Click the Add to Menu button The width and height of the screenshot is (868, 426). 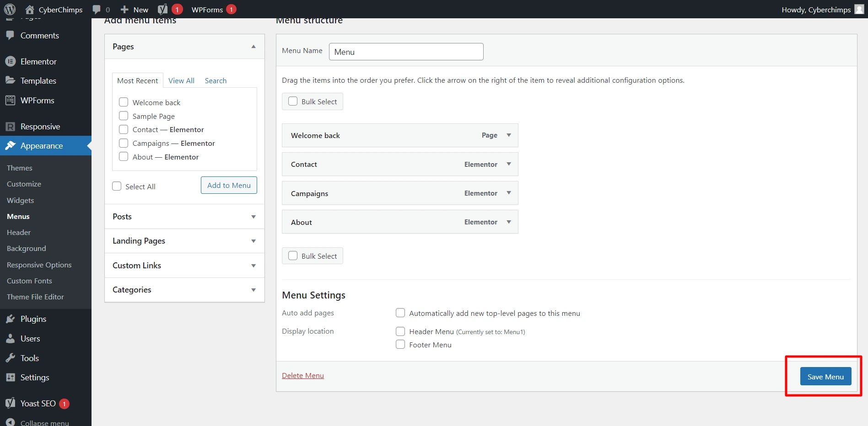tap(229, 185)
